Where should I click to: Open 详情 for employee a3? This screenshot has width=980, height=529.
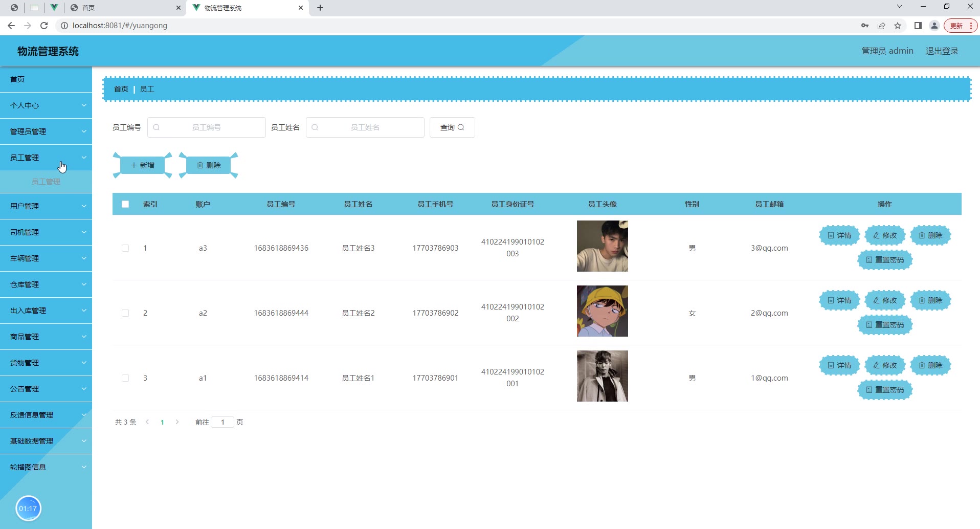[839, 235]
